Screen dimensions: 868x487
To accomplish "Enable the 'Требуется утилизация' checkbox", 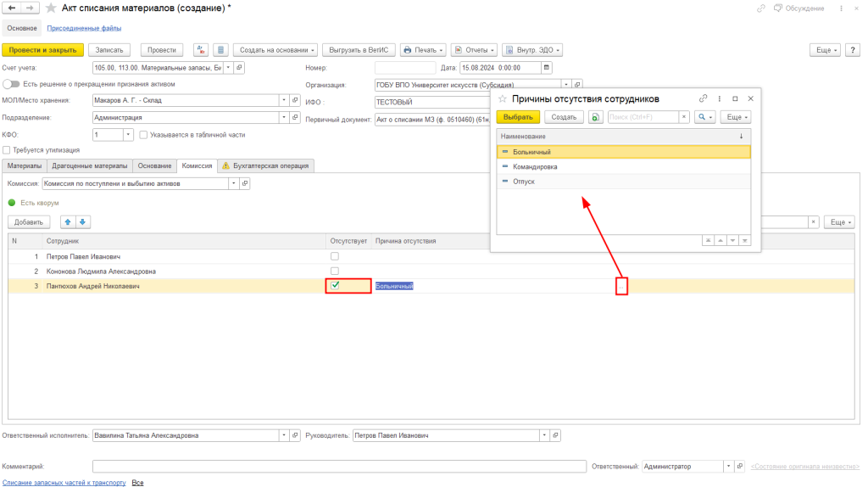I will coord(7,150).
